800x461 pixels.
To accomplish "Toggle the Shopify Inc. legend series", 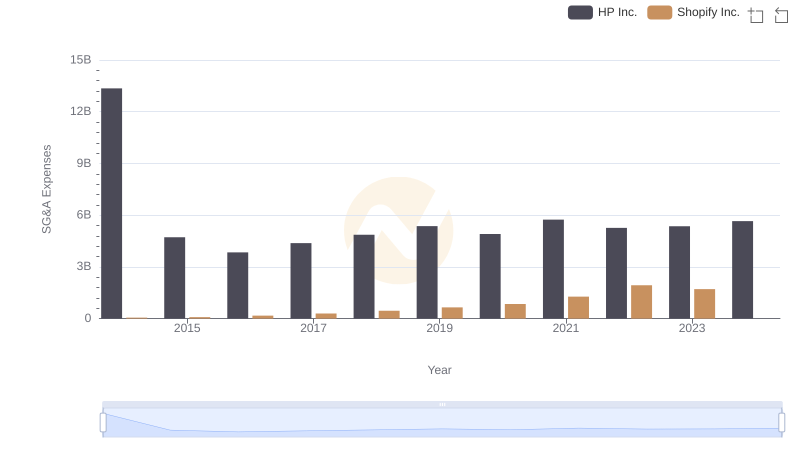I will (x=693, y=12).
